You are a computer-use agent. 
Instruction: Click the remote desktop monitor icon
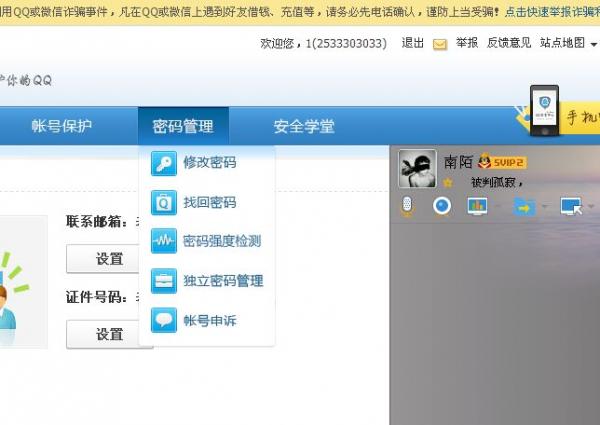571,207
